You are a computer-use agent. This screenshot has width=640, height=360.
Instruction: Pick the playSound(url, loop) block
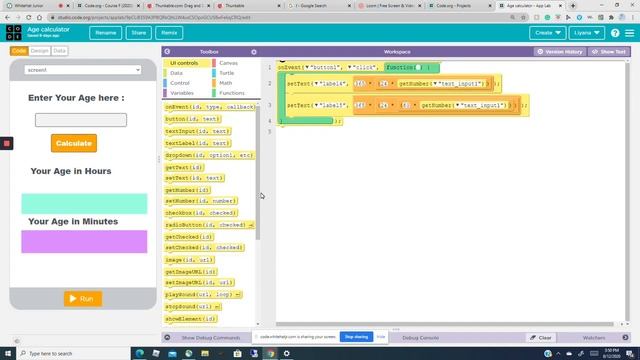point(203,294)
